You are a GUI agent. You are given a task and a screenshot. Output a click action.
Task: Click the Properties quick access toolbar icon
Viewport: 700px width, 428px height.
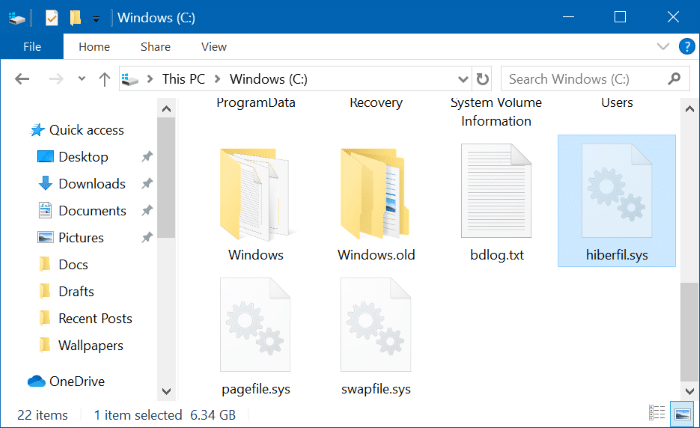click(x=52, y=18)
